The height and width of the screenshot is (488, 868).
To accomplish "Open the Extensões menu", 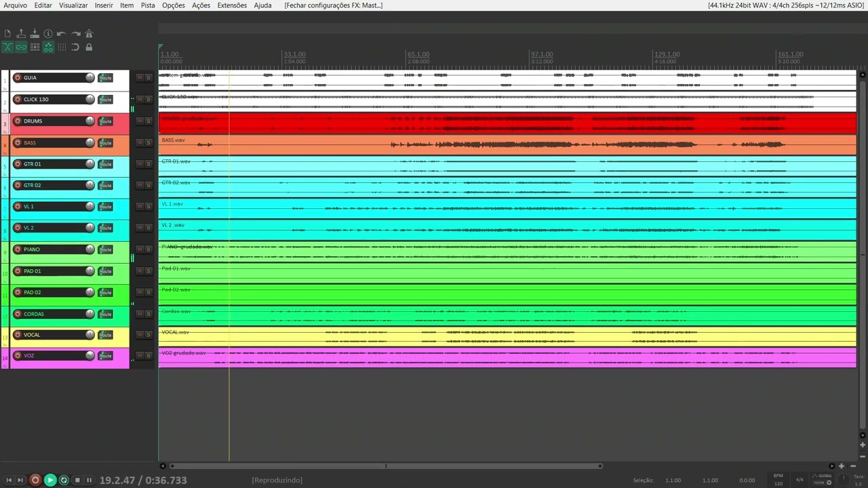I will click(232, 5).
